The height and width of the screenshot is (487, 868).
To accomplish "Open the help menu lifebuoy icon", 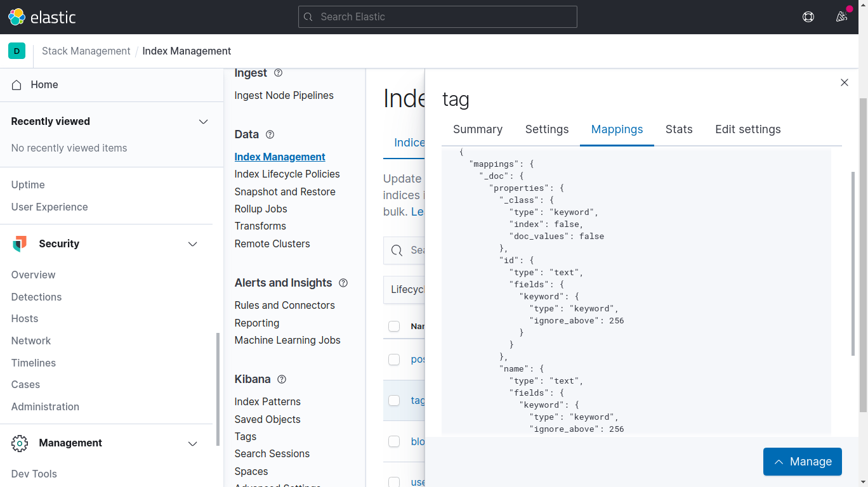I will pyautogui.click(x=808, y=17).
